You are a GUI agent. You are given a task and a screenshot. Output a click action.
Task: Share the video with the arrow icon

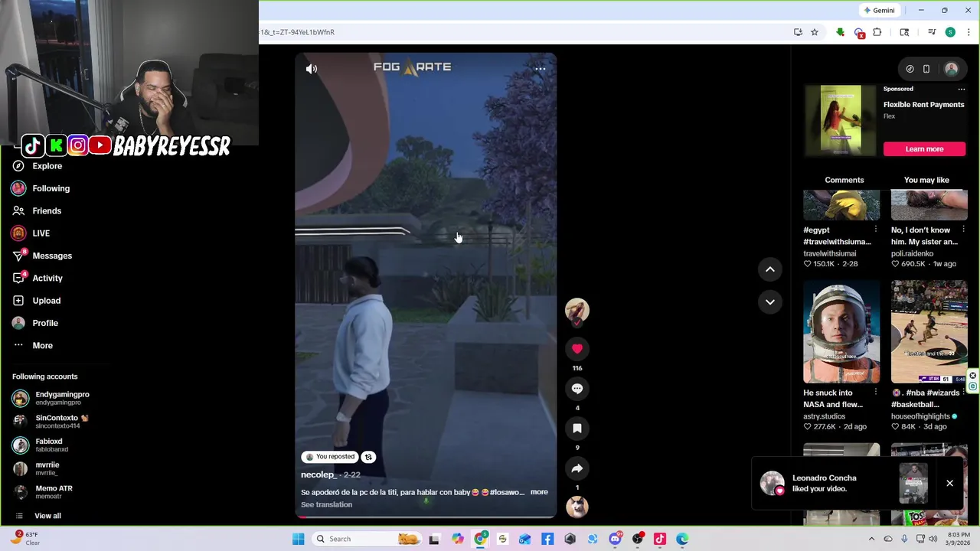click(577, 468)
